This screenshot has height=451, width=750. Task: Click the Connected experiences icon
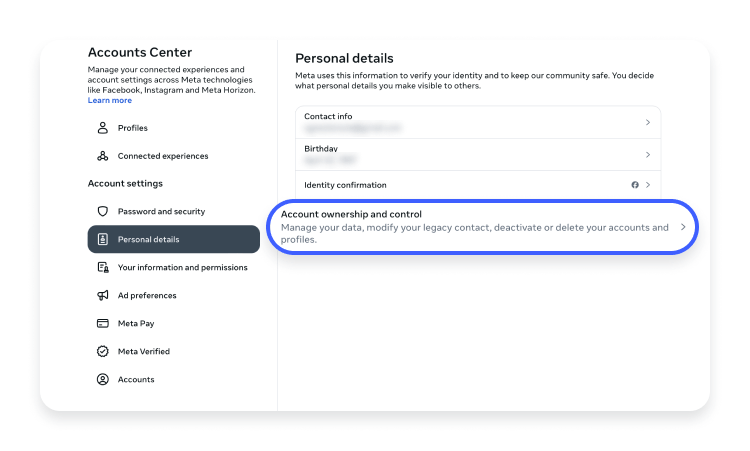102,156
